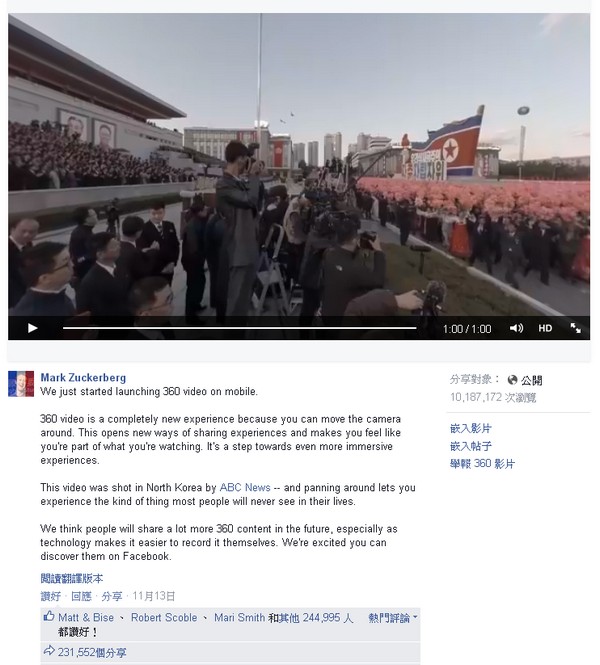Open 閱讀翻譯版本 translation link
Screen dimensions: 600x665
72,578
